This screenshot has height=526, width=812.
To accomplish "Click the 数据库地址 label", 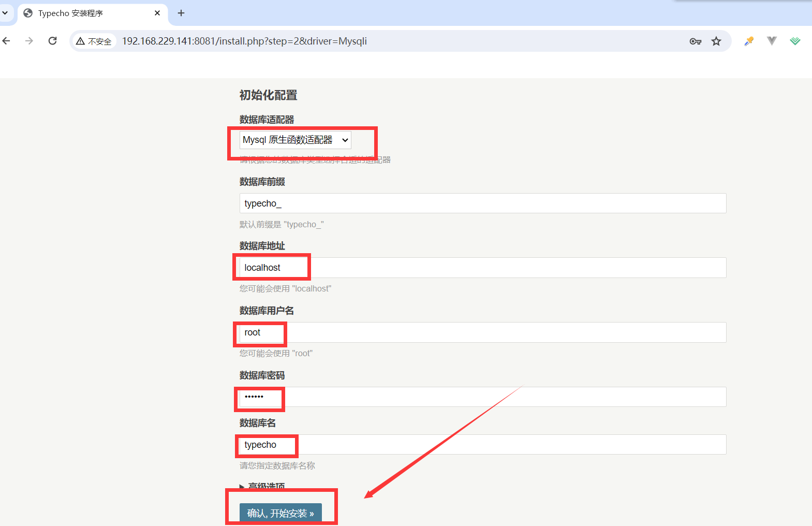I will pos(262,246).
